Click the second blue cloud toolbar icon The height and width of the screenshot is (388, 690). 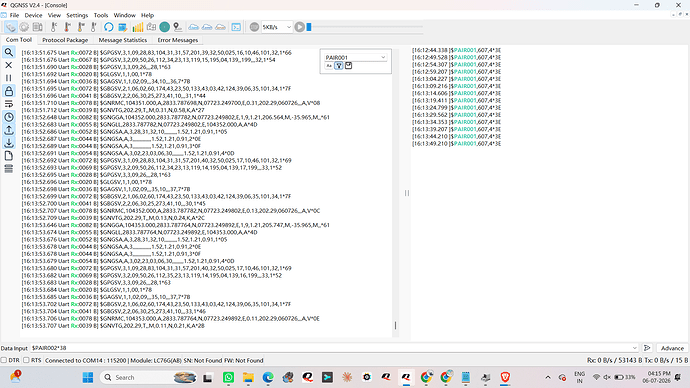(x=207, y=27)
